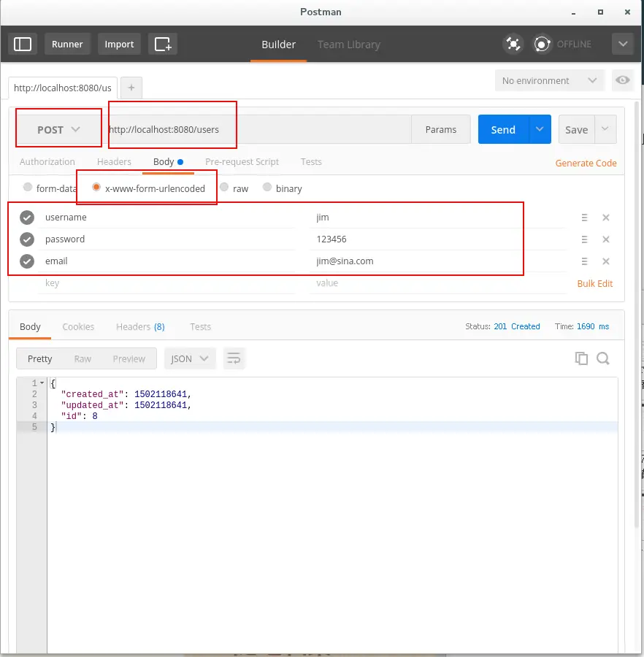644x657 pixels.
Task: Open the response Tests tab
Action: pos(200,327)
